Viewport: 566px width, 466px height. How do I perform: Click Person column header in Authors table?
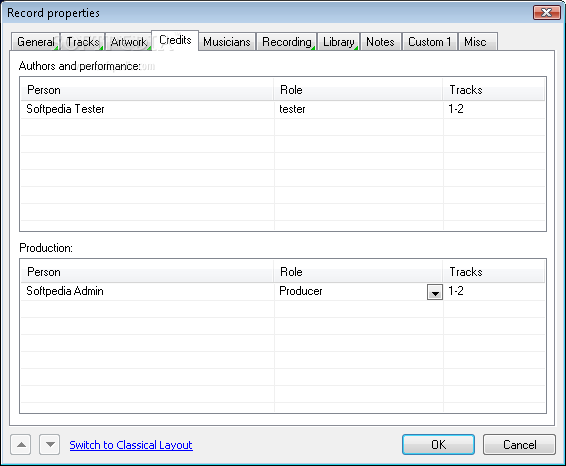coord(147,90)
